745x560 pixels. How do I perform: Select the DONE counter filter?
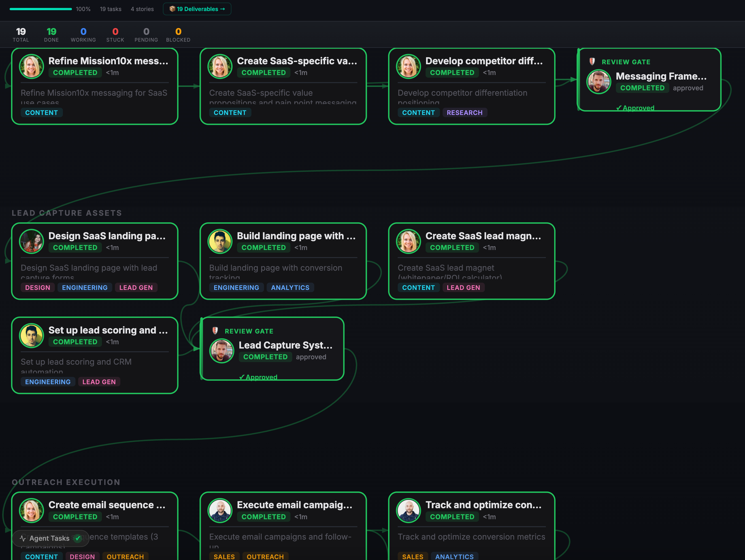(51, 34)
